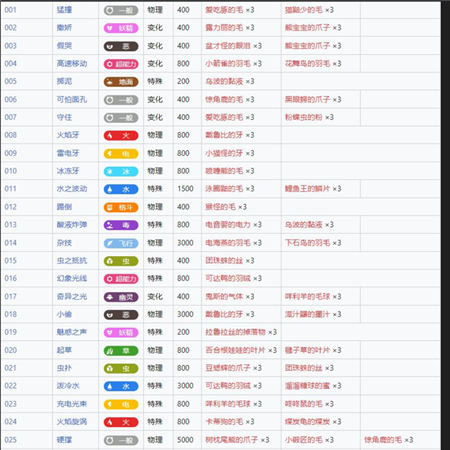Open material link 小锻匠的毛
Screen dimensions: 450x450
pos(304,440)
